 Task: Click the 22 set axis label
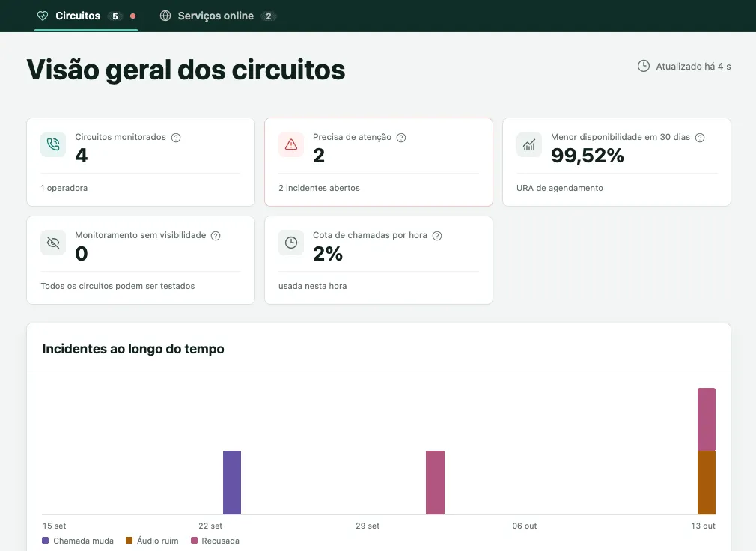tap(210, 526)
